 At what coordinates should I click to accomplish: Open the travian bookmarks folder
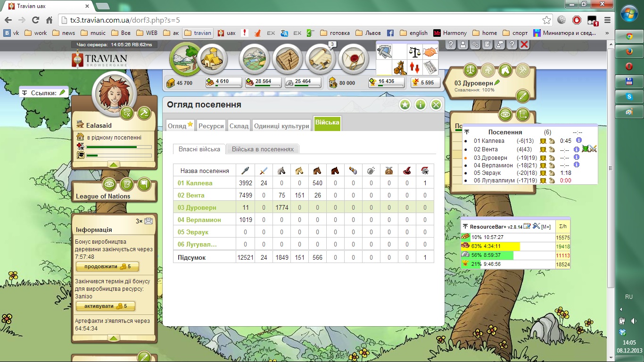tap(198, 33)
